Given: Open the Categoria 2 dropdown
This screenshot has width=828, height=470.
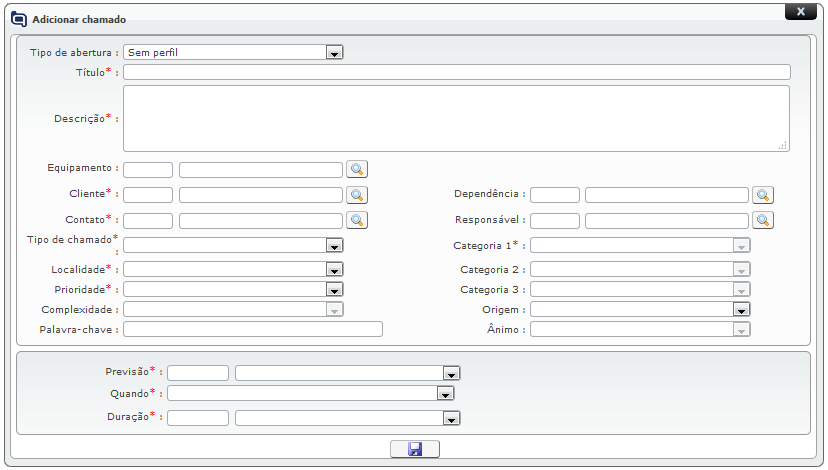Looking at the screenshot, I should pyautogui.click(x=640, y=269).
